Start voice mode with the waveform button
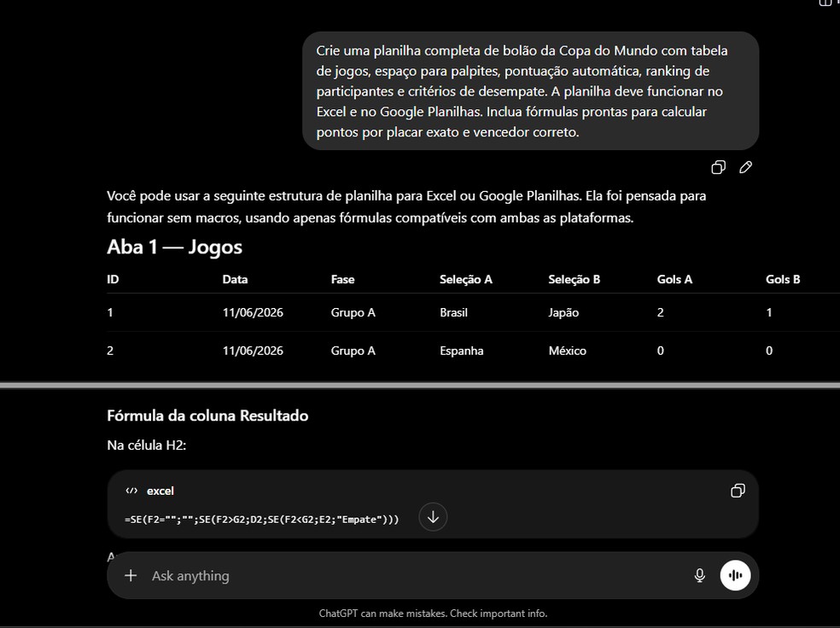The height and width of the screenshot is (628, 840). [x=735, y=576]
